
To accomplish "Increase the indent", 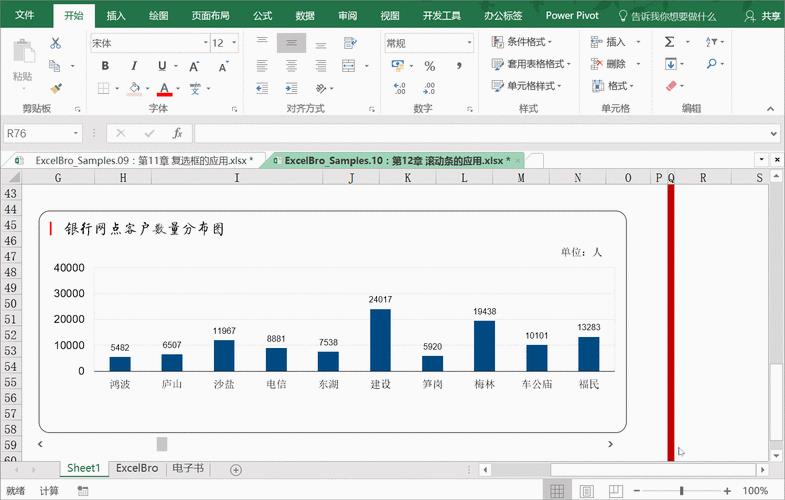I will (291, 89).
